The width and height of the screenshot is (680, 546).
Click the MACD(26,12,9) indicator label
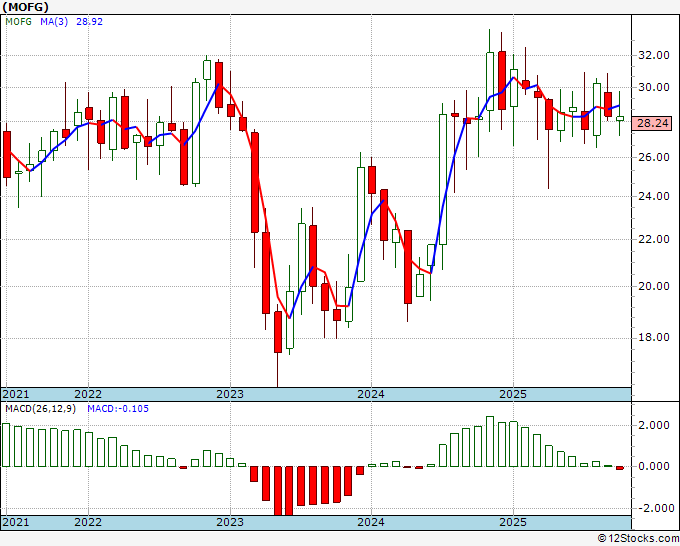pyautogui.click(x=40, y=409)
